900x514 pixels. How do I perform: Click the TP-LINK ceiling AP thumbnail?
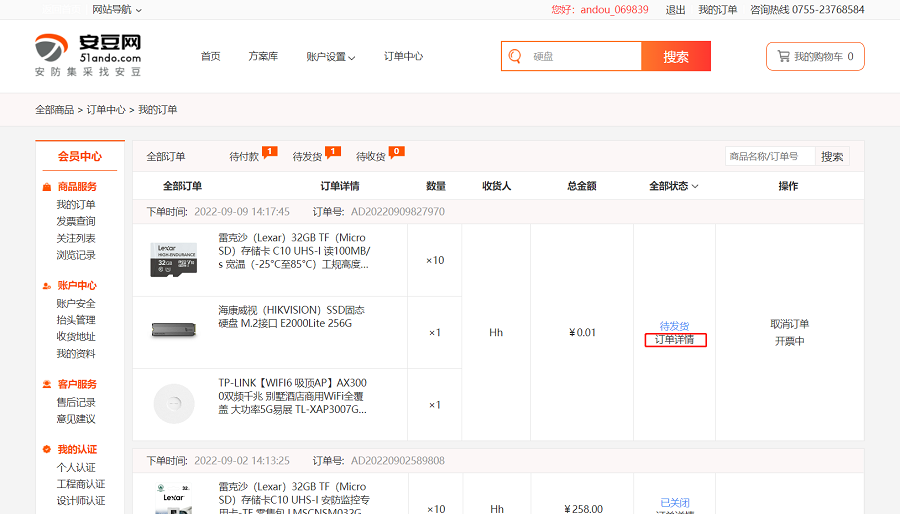pyautogui.click(x=174, y=403)
